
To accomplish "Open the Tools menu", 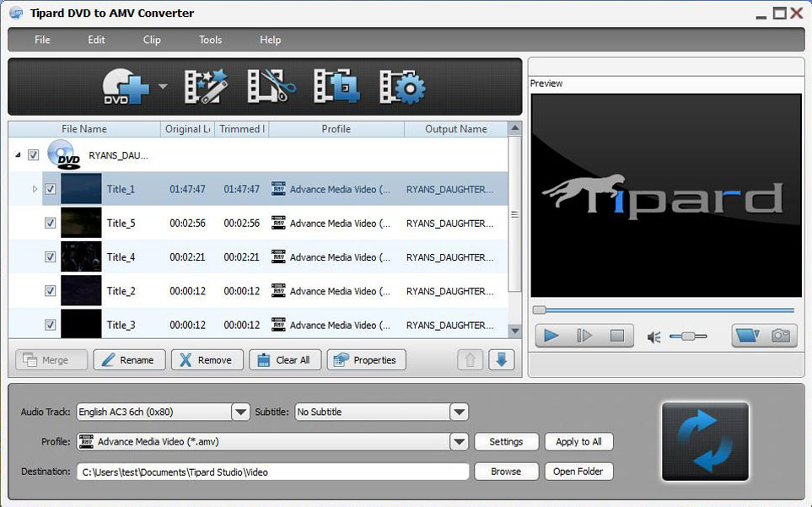I will click(x=210, y=40).
